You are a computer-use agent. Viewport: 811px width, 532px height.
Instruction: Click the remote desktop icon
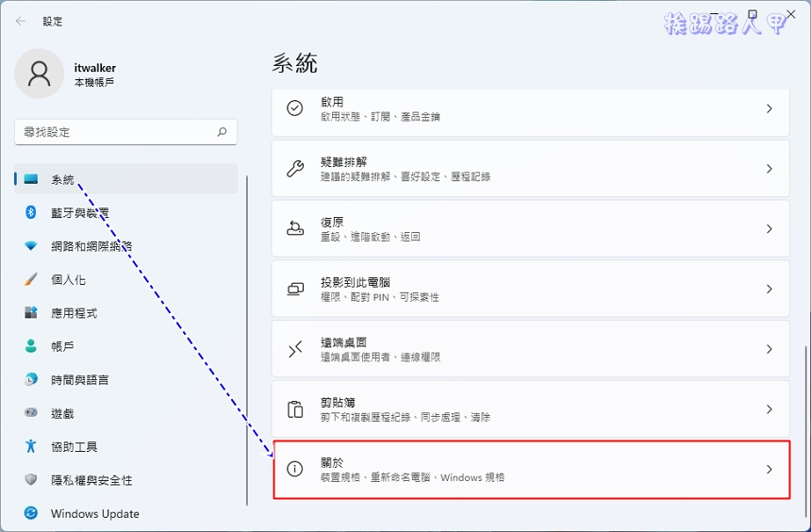pyautogui.click(x=295, y=349)
